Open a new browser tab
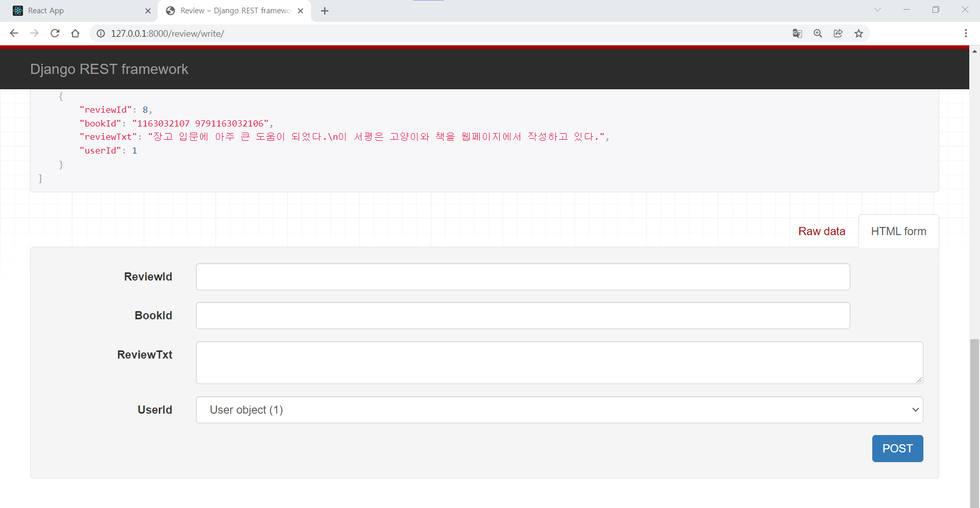The image size is (980, 508). pyautogui.click(x=325, y=11)
